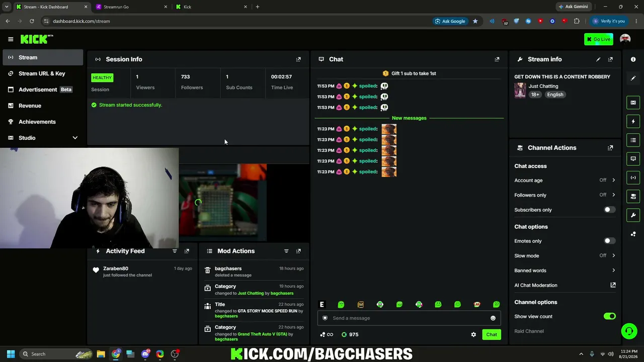Image resolution: width=644 pixels, height=362 pixels.
Task: Click the list icon in the right sidebar
Action: tap(633, 140)
